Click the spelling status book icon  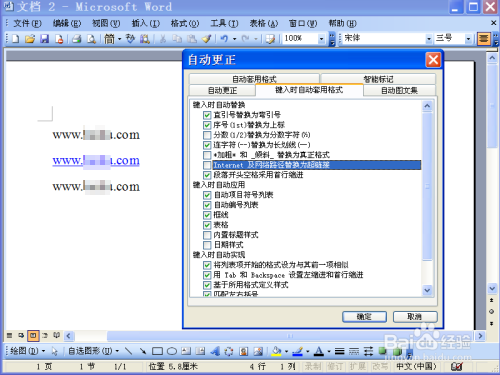pyautogui.click(x=457, y=367)
